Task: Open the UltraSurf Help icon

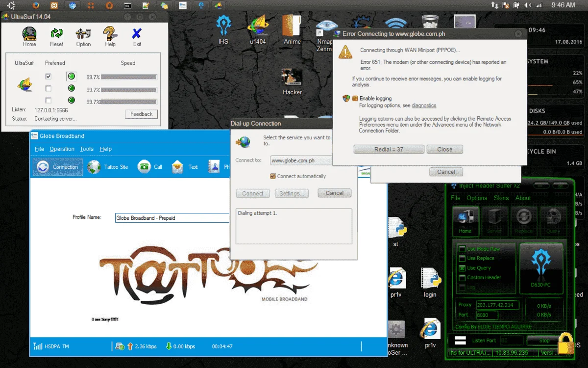Action: pos(110,34)
